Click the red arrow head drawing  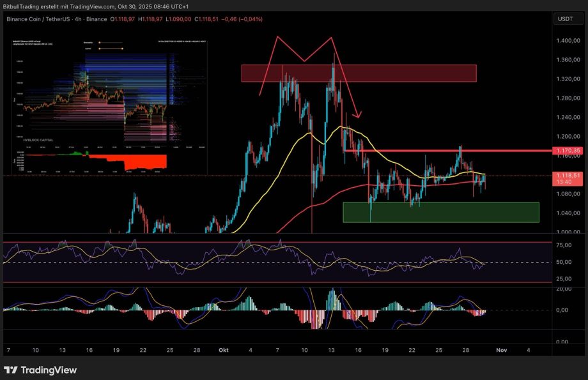coord(359,116)
